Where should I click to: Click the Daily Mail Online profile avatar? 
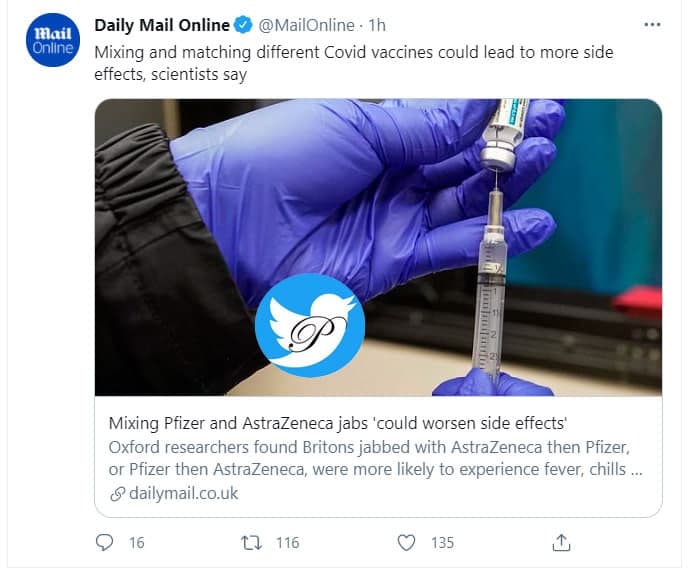click(x=53, y=40)
